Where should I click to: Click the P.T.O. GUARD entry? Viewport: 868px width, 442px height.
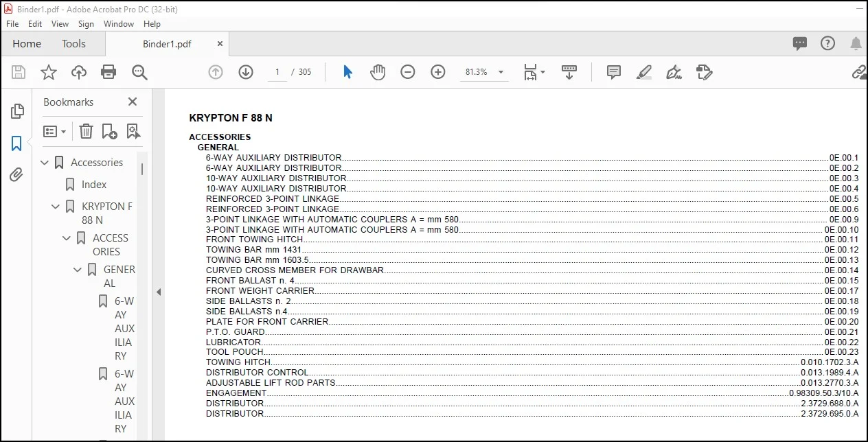click(532, 331)
